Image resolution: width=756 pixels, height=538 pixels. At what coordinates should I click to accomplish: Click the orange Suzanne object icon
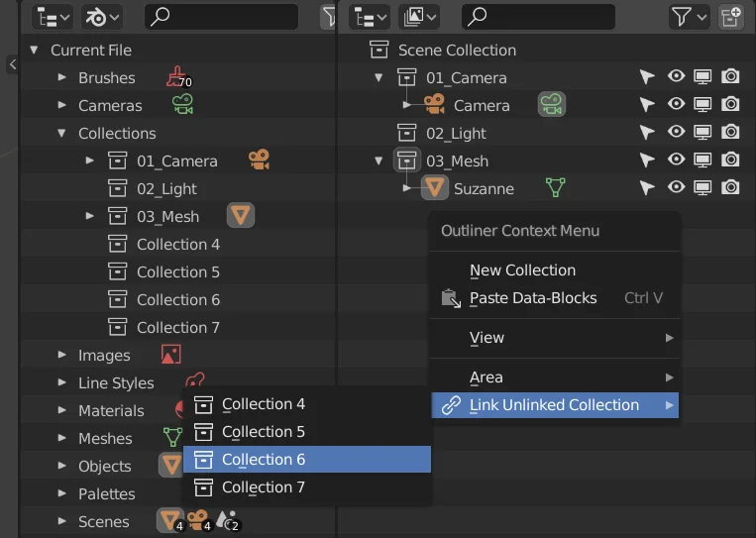[434, 188]
